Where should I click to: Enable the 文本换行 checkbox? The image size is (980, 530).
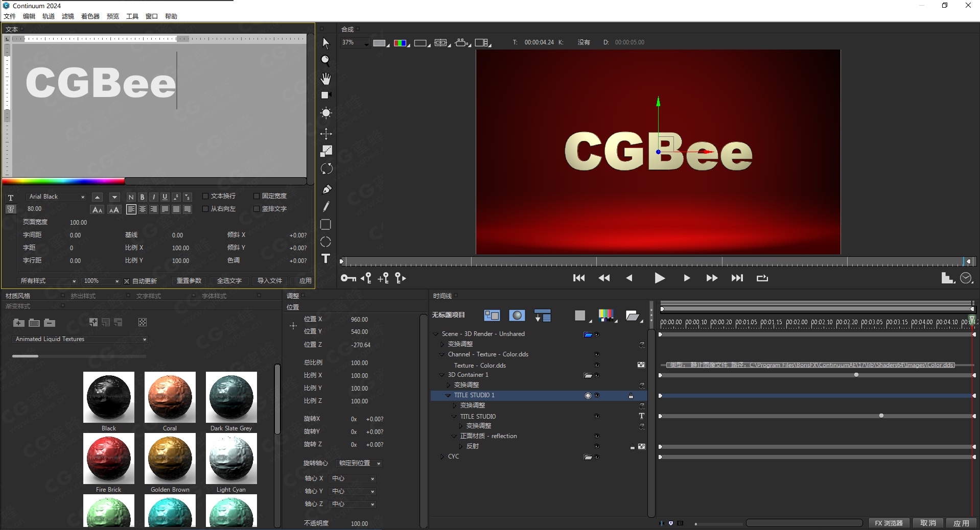205,196
